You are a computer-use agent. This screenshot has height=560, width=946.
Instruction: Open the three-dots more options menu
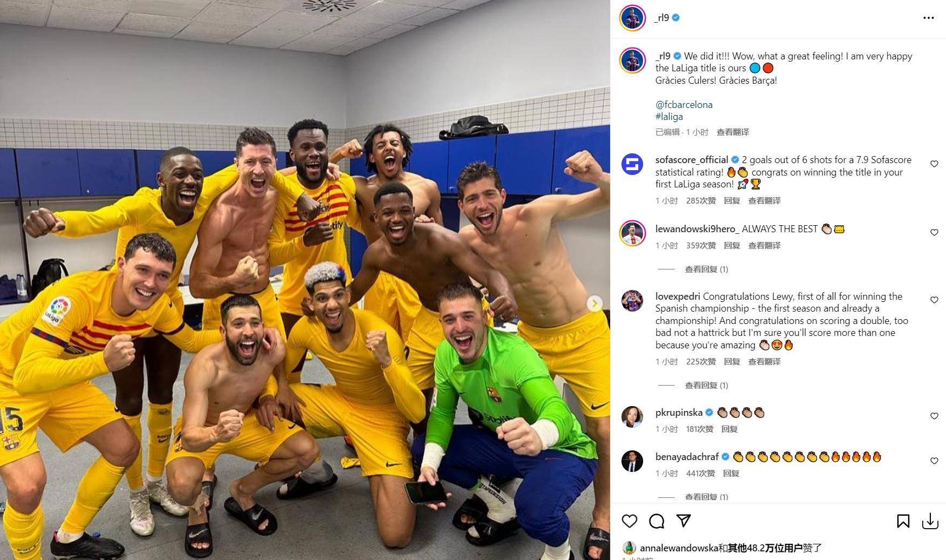coord(929,18)
